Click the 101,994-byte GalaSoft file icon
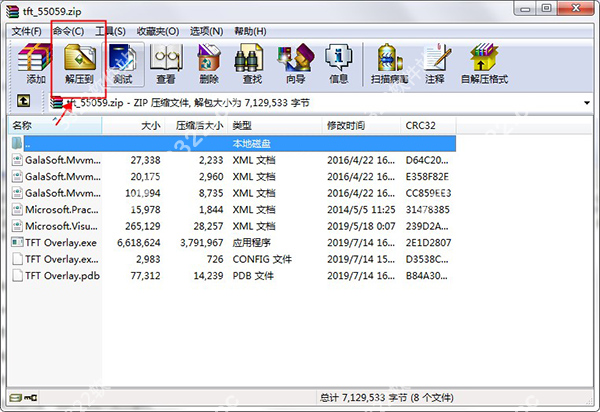Screen dimensions: 600x412 point(17,193)
